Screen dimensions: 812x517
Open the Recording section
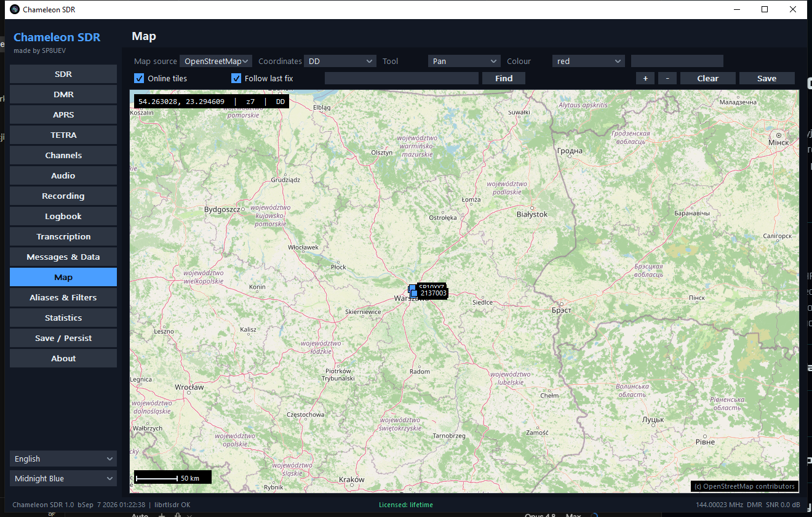[63, 196]
